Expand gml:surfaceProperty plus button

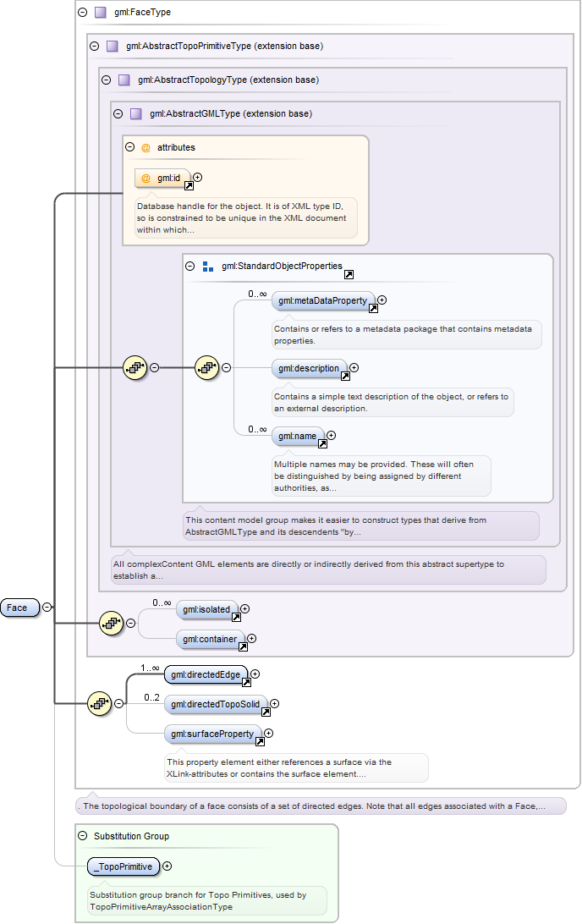[x=269, y=733]
